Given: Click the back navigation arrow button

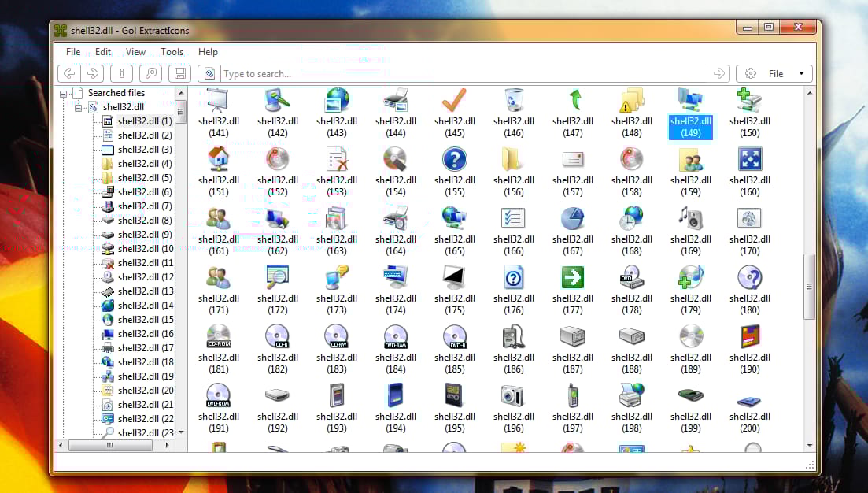Looking at the screenshot, I should tap(69, 74).
